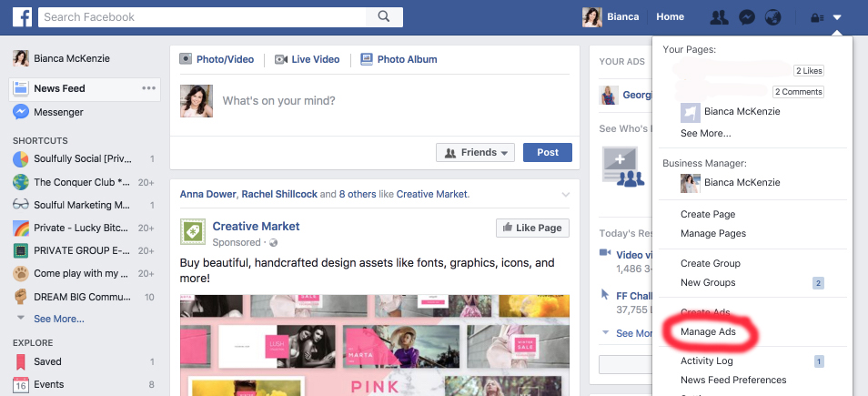Click the Messenger icon in the left sidebar
The width and height of the screenshot is (868, 396).
tap(21, 112)
